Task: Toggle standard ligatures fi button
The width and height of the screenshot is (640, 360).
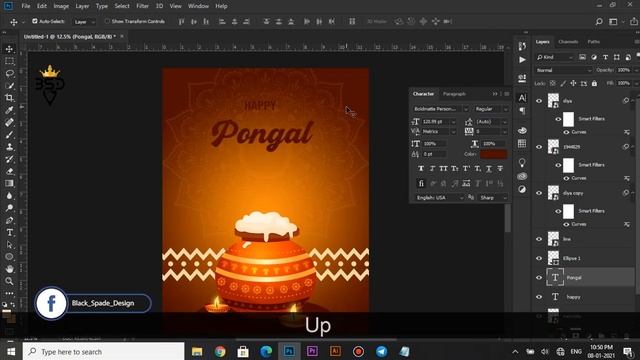Action: click(x=421, y=183)
